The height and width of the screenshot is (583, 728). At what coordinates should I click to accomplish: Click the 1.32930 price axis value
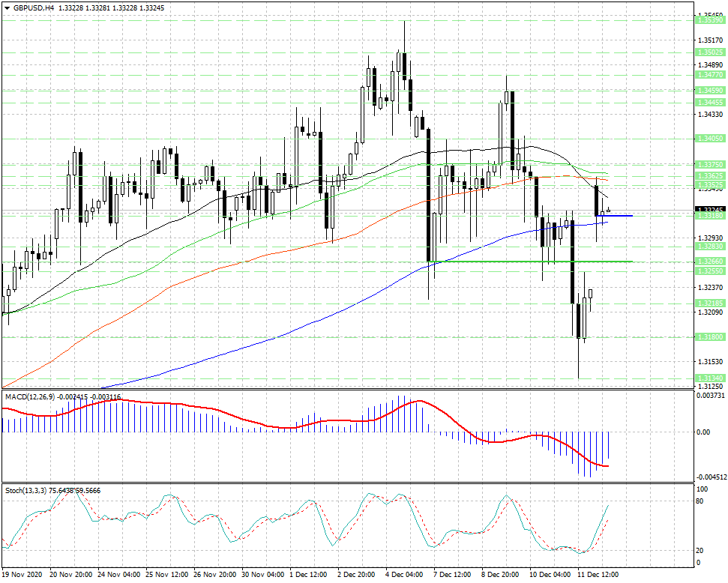(710, 238)
